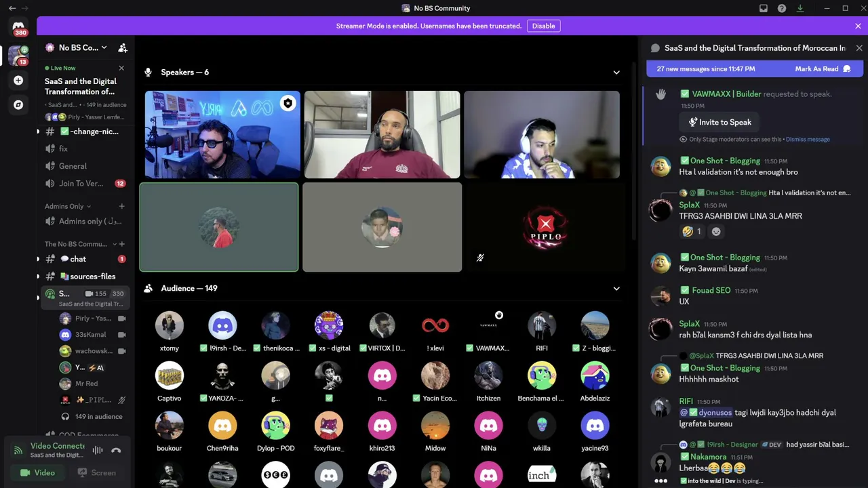The height and width of the screenshot is (488, 868).
Task: Click the Dismiss message link
Action: [x=808, y=140]
